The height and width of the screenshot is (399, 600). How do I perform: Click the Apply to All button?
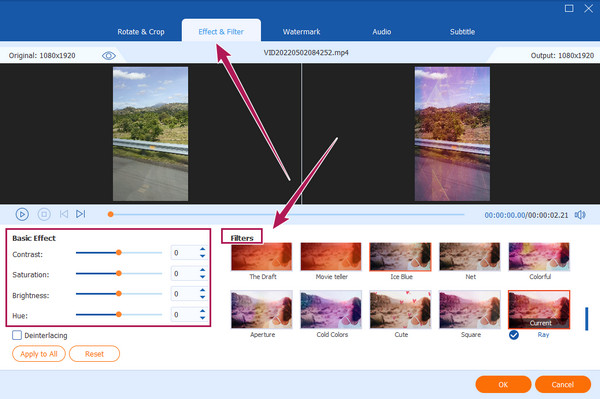click(39, 354)
